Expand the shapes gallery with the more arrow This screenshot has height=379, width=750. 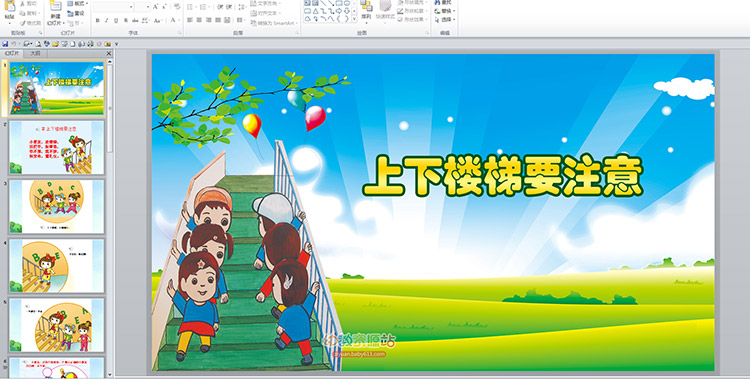pos(354,19)
